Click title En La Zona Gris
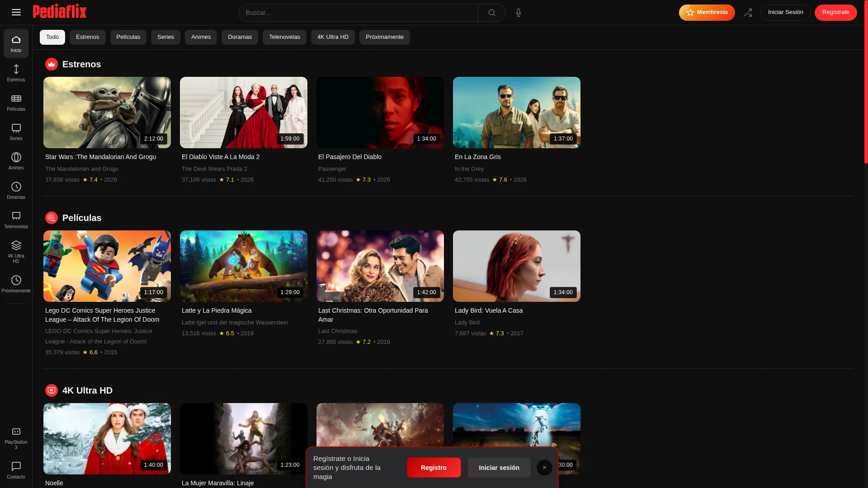The image size is (868, 488). point(478,157)
